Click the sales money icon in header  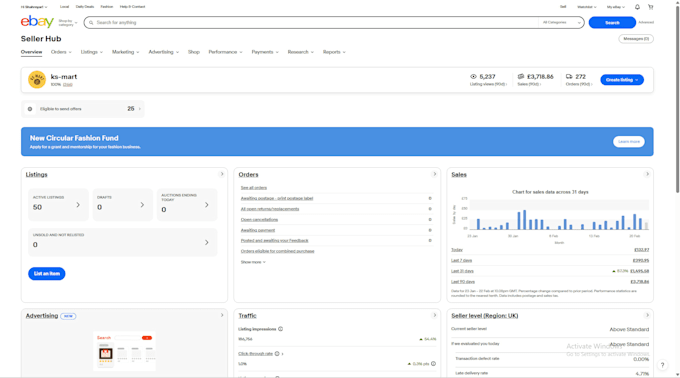click(x=521, y=76)
